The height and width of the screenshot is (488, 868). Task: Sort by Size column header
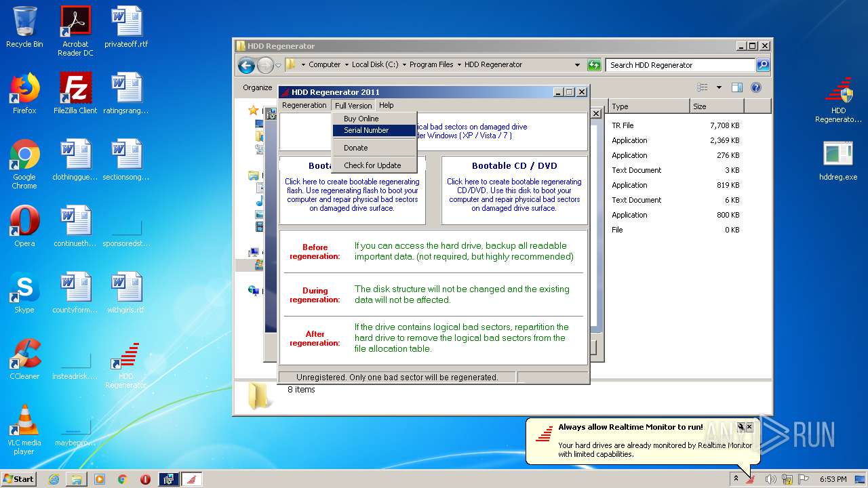717,106
